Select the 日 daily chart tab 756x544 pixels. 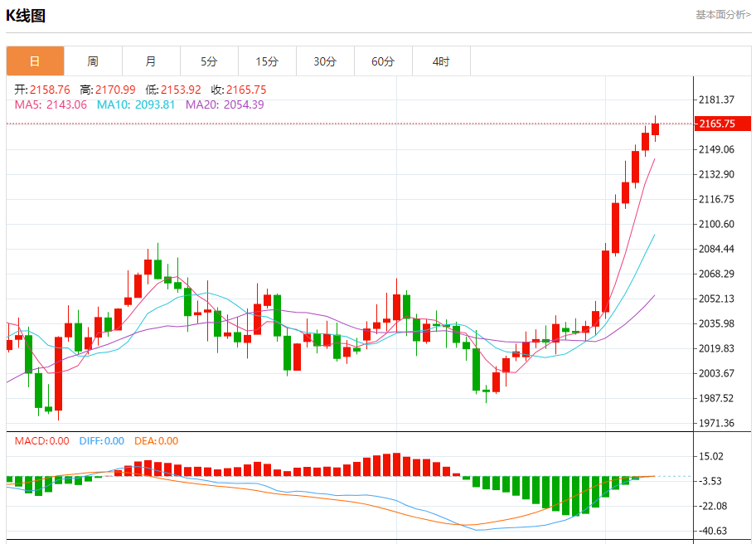coord(35,61)
